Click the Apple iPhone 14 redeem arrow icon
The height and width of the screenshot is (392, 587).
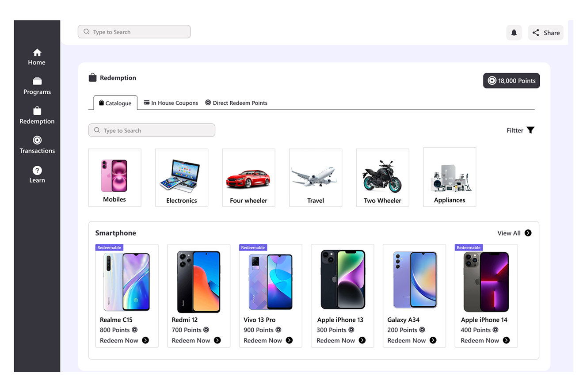(x=507, y=340)
